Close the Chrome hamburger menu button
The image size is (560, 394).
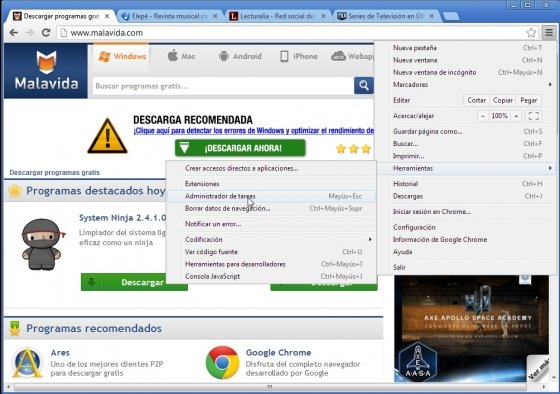click(x=549, y=33)
